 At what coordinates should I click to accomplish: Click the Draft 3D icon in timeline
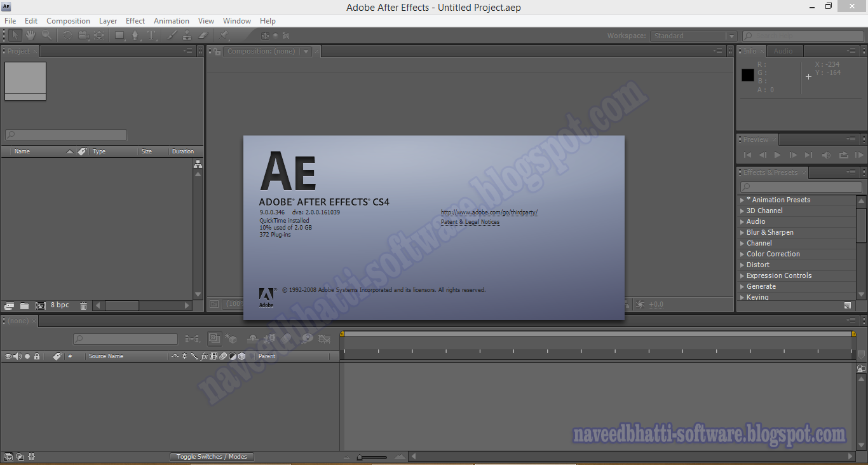pos(230,339)
